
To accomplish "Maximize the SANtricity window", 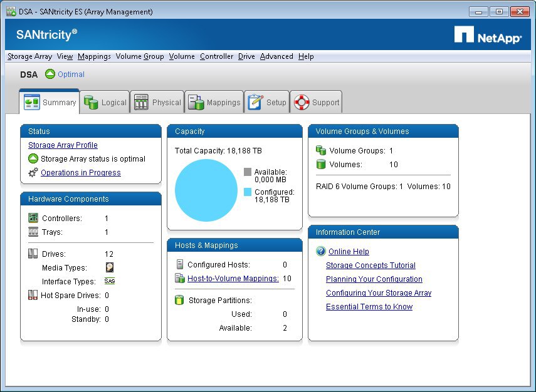I will coord(499,12).
